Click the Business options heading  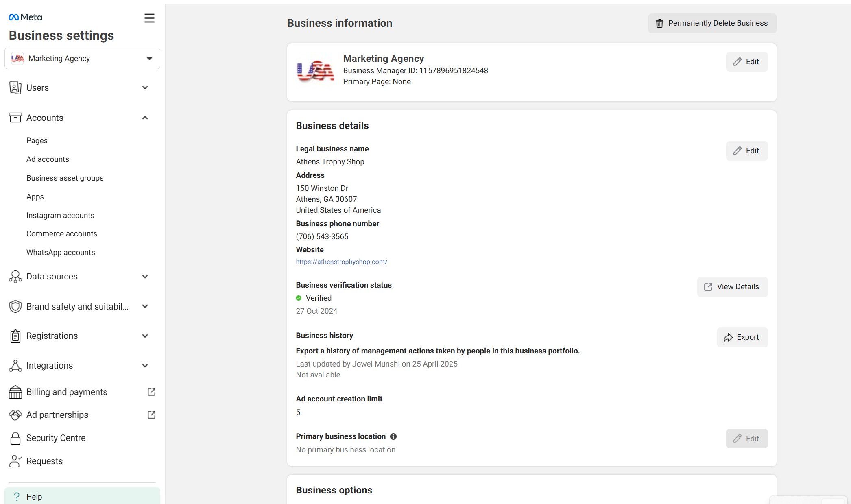click(x=334, y=490)
